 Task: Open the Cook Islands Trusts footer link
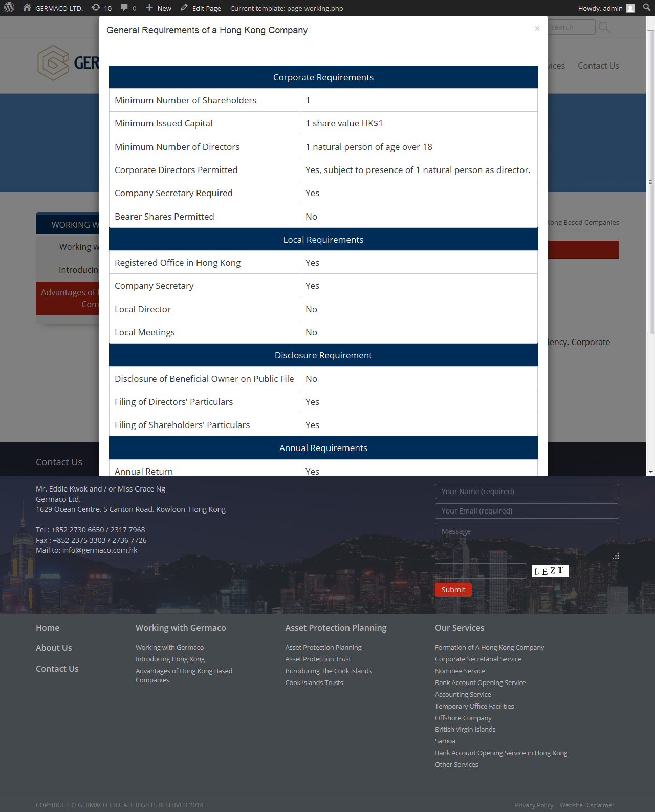pyautogui.click(x=314, y=683)
